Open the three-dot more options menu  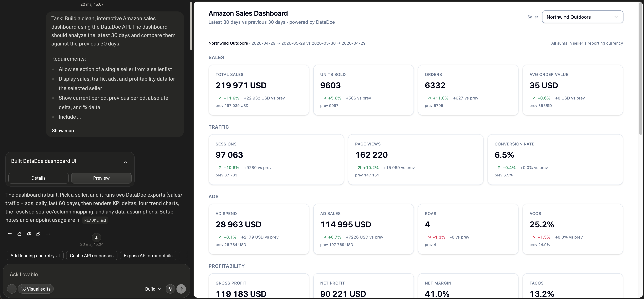[x=48, y=234]
